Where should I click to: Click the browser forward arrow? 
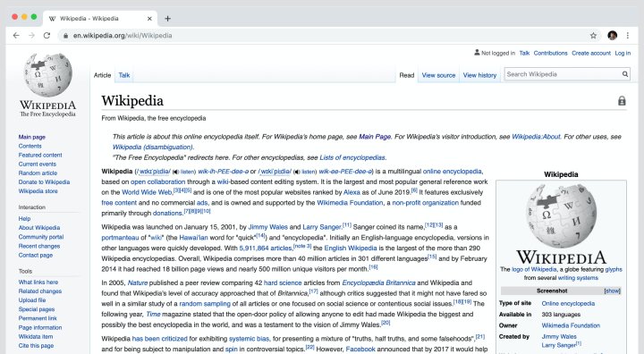[x=31, y=36]
